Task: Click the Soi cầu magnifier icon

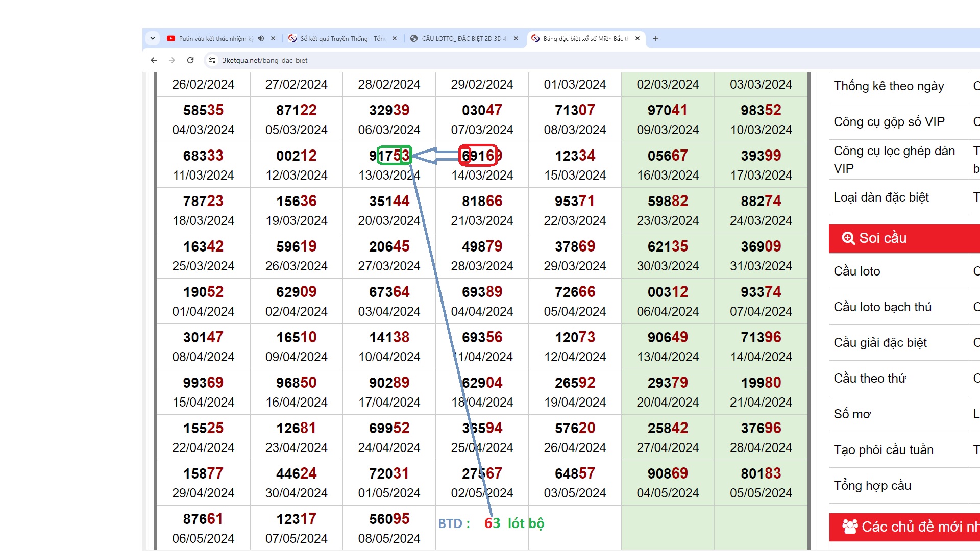Action: click(x=848, y=238)
